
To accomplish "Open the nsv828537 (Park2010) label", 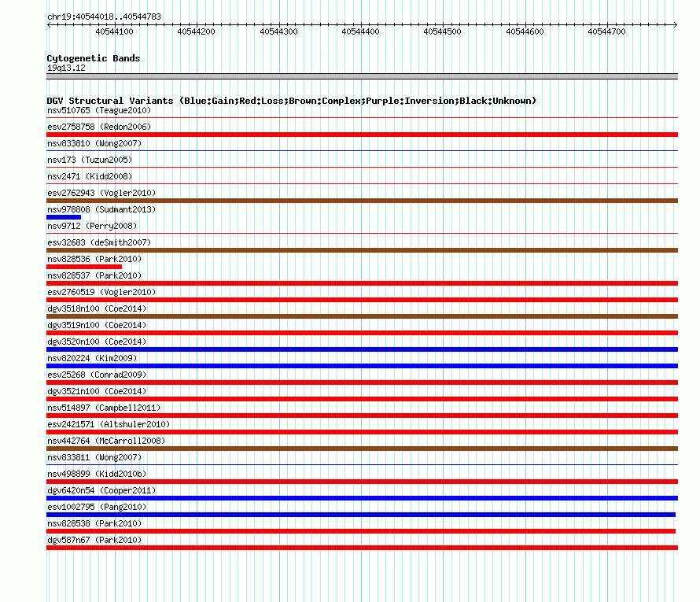I will pyautogui.click(x=94, y=275).
